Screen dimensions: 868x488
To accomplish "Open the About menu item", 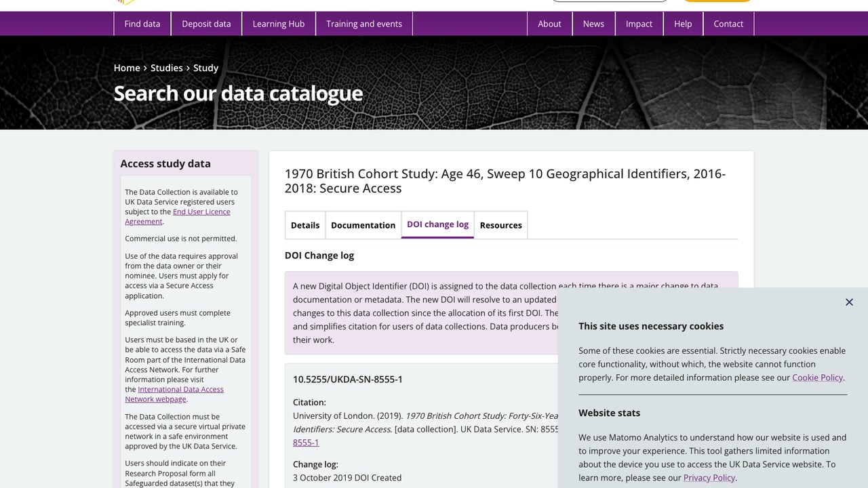I will click(x=549, y=24).
